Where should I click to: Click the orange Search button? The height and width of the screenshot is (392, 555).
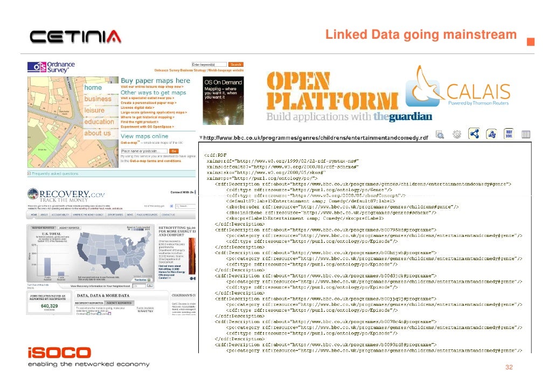point(235,65)
